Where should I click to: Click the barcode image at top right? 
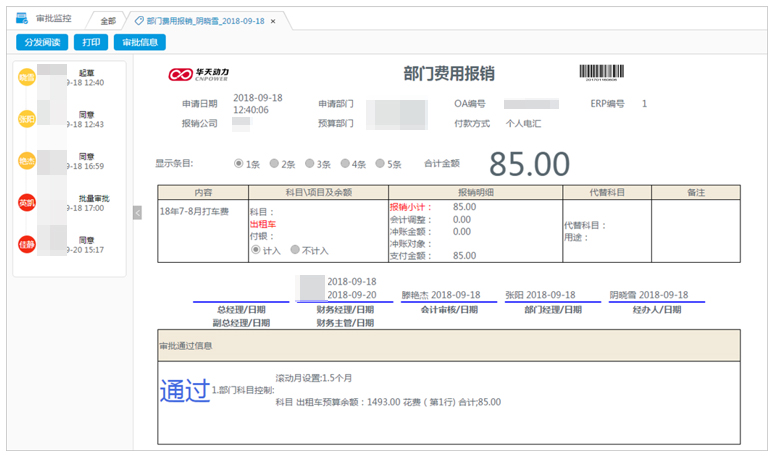click(601, 72)
